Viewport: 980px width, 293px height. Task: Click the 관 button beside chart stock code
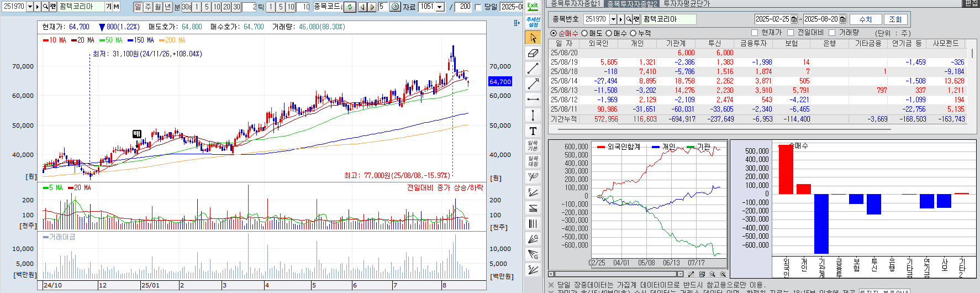pyautogui.click(x=53, y=7)
